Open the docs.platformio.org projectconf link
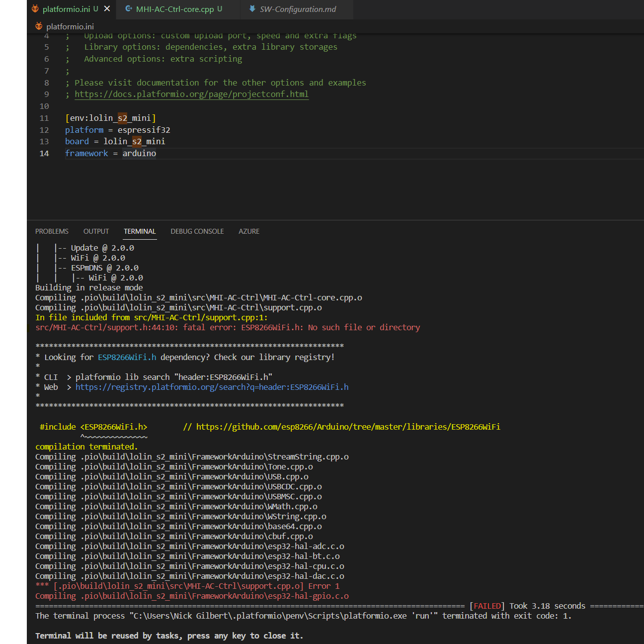 click(192, 94)
